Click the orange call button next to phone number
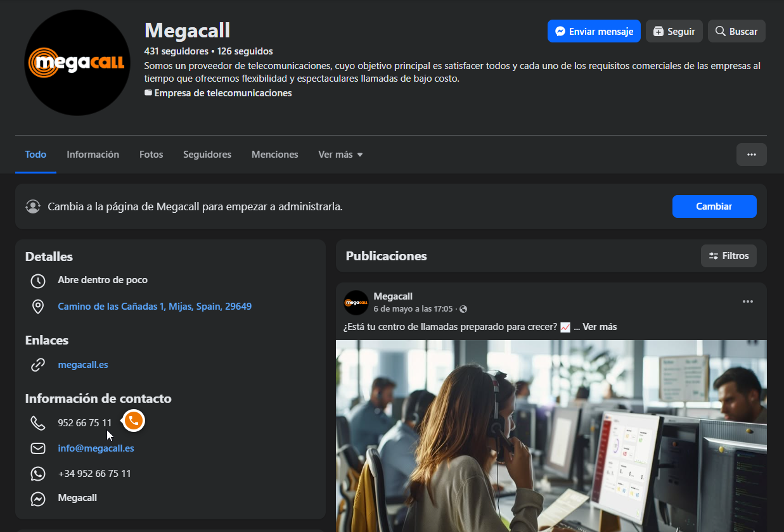784x532 pixels. [134, 421]
